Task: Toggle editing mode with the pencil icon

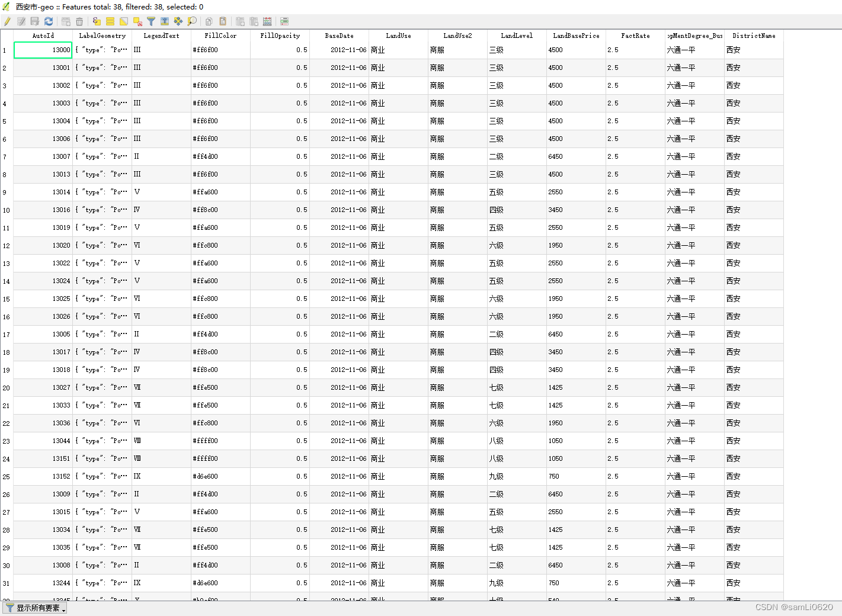Action: coord(7,21)
